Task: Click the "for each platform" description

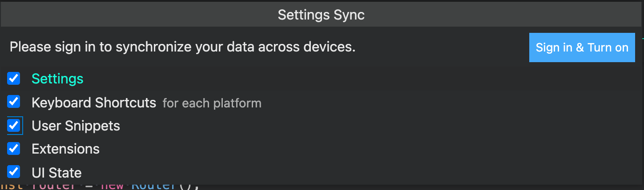Action: click(x=212, y=103)
